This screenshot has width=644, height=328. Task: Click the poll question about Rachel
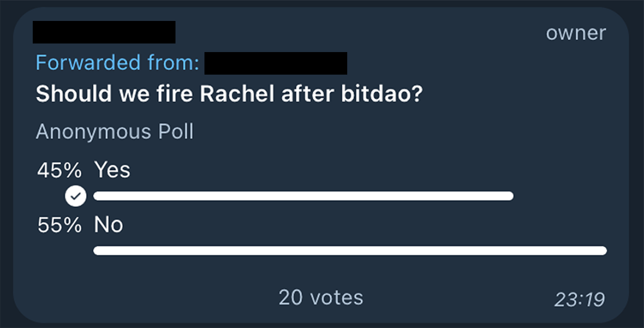pyautogui.click(x=229, y=95)
